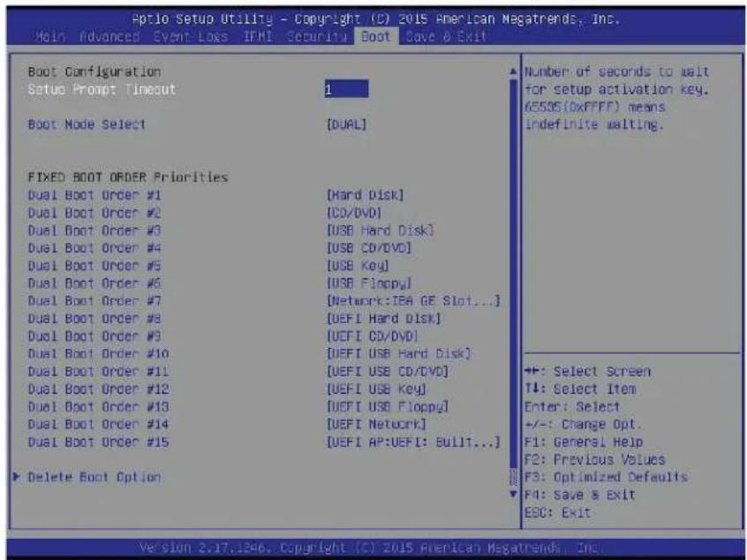Viewport: 747px width, 560px height.
Task: Click the Boot Configuration heading
Action: pyautogui.click(x=94, y=72)
